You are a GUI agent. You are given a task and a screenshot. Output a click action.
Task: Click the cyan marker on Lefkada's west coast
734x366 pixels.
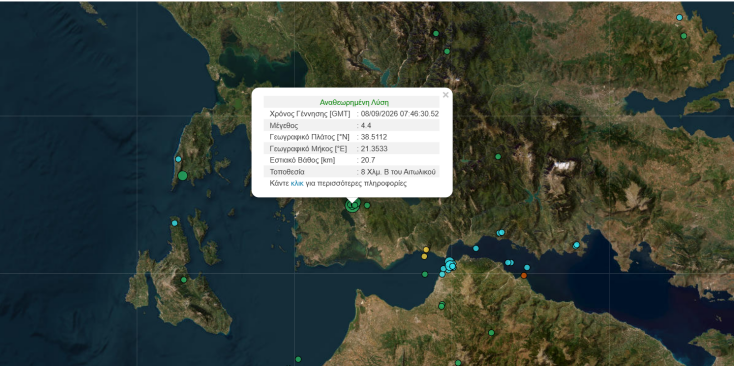(178, 159)
